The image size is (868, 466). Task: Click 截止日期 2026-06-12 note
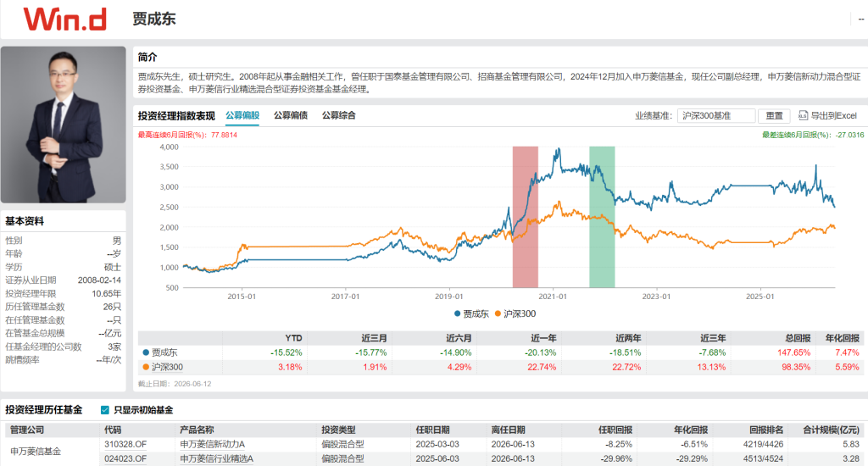point(175,384)
